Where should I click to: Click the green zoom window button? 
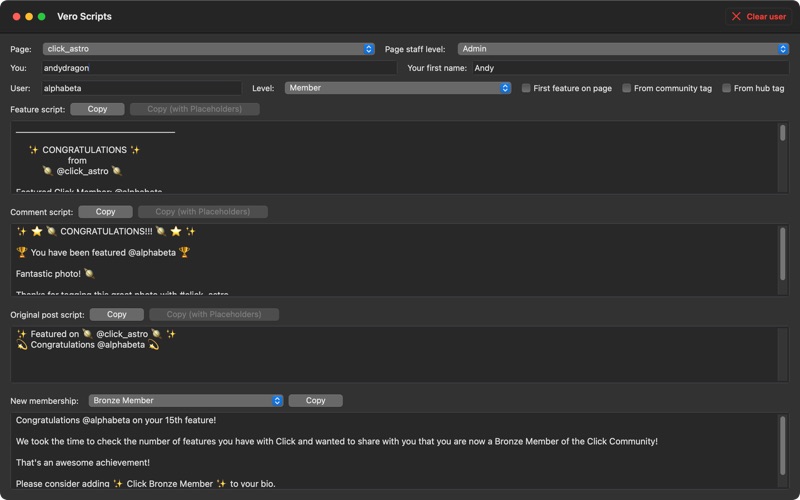pos(42,17)
